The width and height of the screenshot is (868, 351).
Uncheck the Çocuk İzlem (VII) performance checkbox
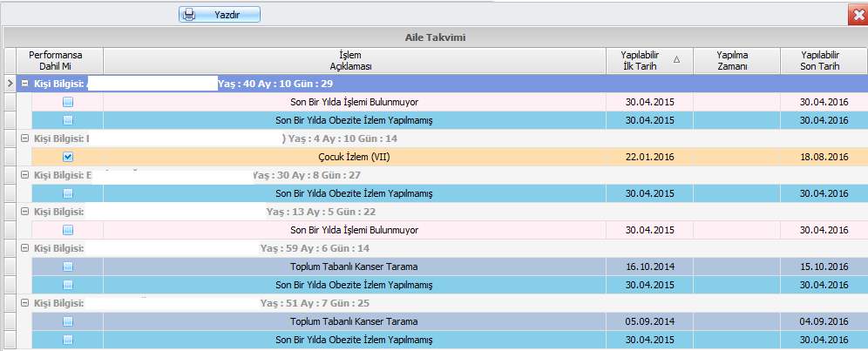tap(68, 157)
